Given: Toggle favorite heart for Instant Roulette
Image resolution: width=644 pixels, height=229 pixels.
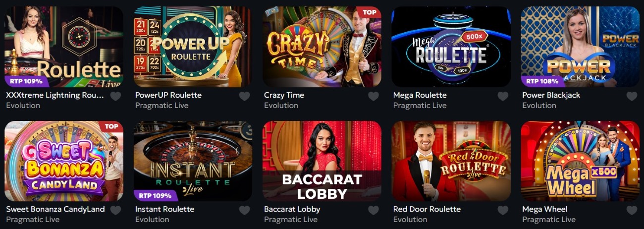Looking at the screenshot, I should click(244, 210).
